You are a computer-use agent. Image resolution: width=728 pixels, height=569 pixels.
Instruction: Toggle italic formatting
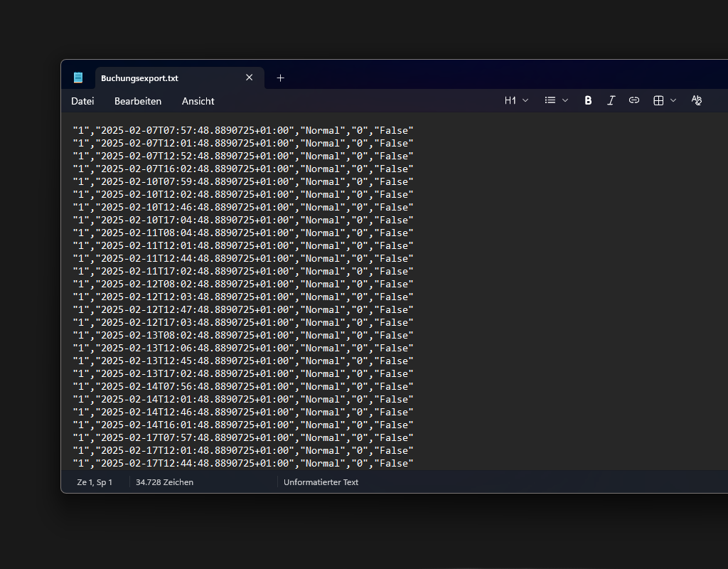click(611, 101)
